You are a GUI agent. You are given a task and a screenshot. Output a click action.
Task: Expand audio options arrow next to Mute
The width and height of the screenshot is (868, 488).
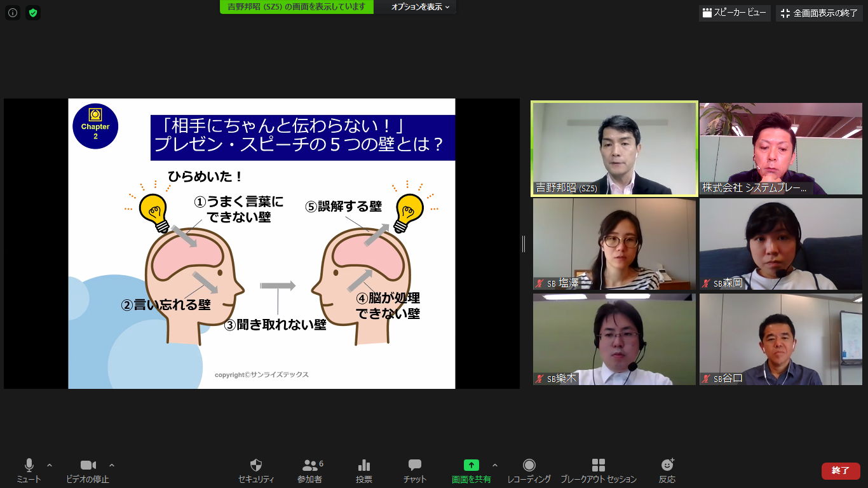click(50, 465)
